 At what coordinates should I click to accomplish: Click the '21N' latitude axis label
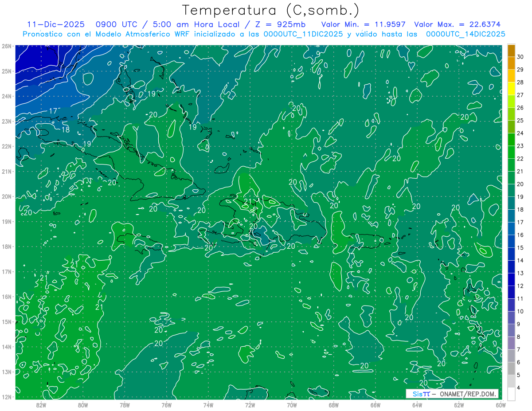click(6, 172)
